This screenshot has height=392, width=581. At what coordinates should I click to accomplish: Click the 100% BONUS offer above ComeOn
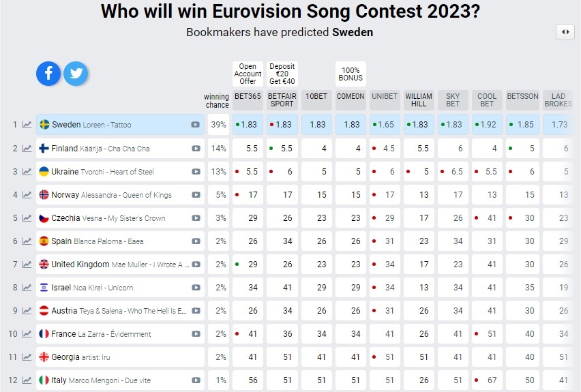click(x=351, y=74)
